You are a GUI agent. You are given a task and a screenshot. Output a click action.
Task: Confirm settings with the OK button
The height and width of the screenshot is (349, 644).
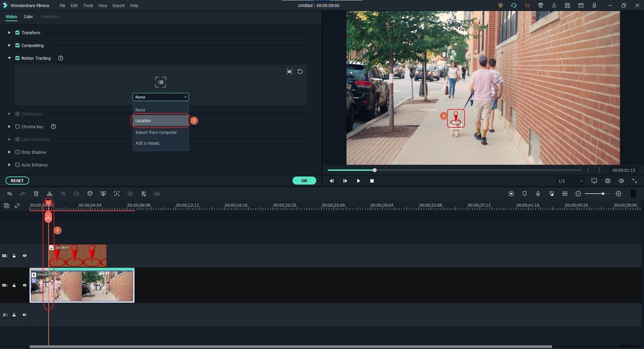304,181
